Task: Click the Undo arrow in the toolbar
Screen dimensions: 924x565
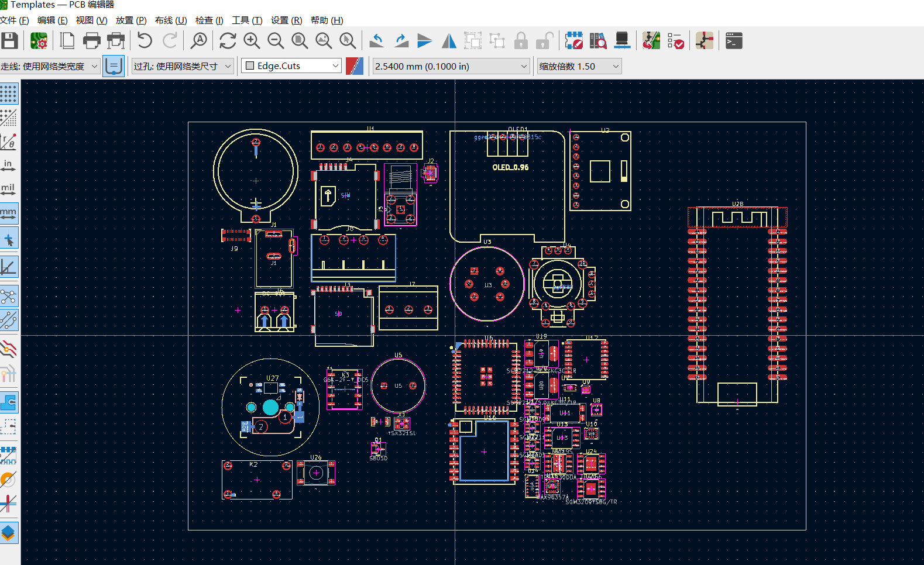Action: pos(145,41)
